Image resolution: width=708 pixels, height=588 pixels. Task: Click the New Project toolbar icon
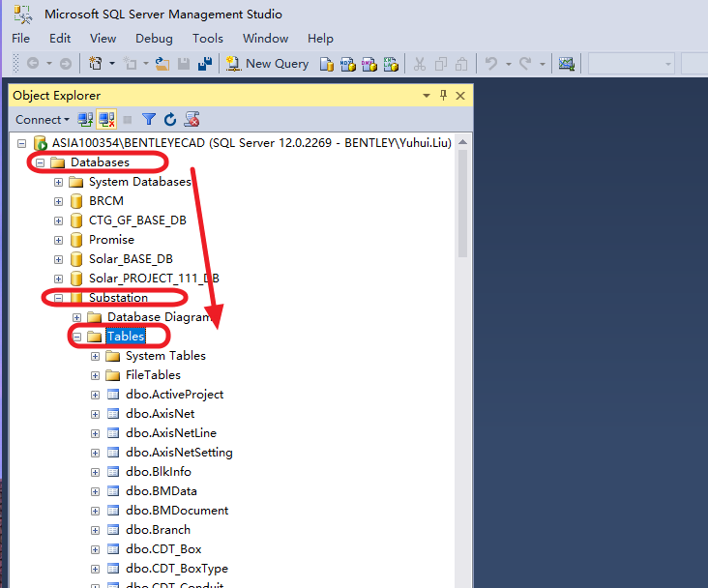pos(96,64)
